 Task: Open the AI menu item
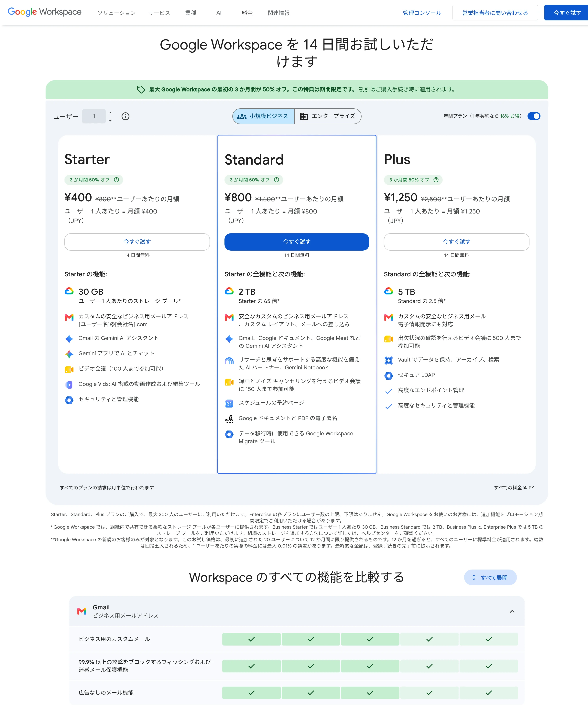click(219, 13)
